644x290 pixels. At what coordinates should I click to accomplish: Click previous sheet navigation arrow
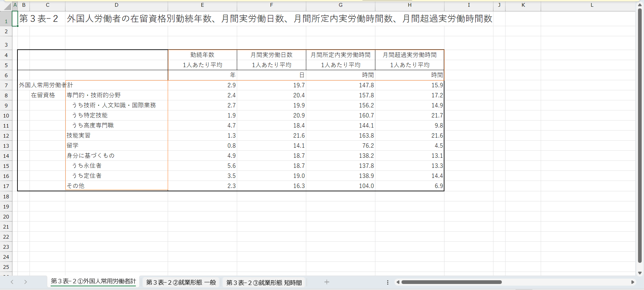coord(12,282)
